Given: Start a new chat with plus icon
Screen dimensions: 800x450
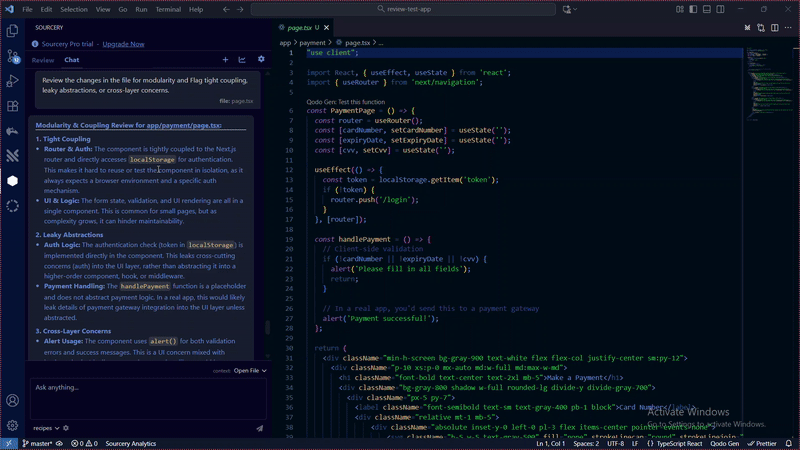Looking at the screenshot, I should (226, 60).
